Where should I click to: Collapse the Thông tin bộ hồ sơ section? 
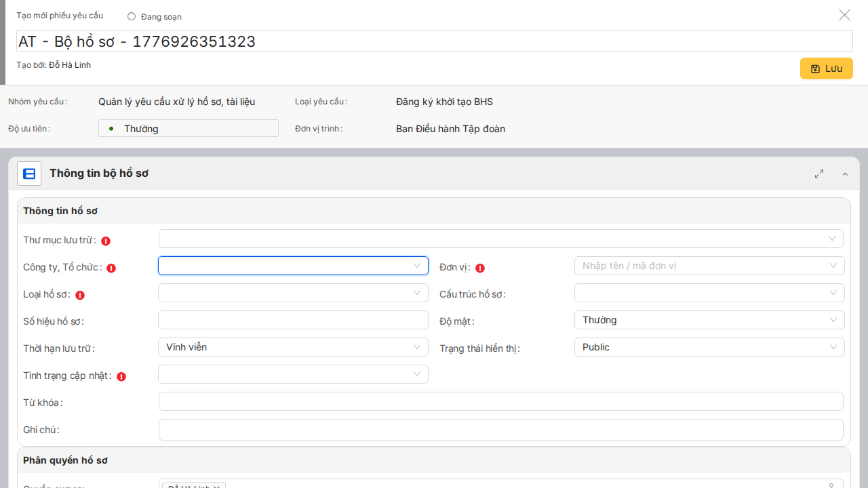(x=845, y=174)
